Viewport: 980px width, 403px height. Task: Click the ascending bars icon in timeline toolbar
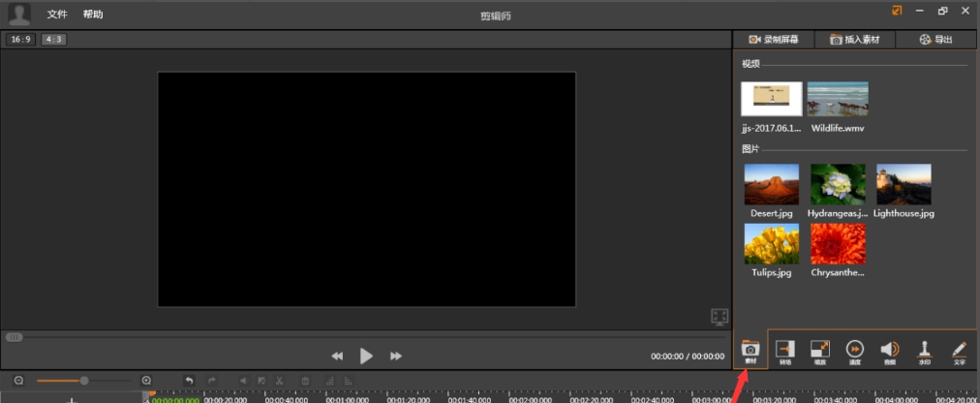coord(330,380)
